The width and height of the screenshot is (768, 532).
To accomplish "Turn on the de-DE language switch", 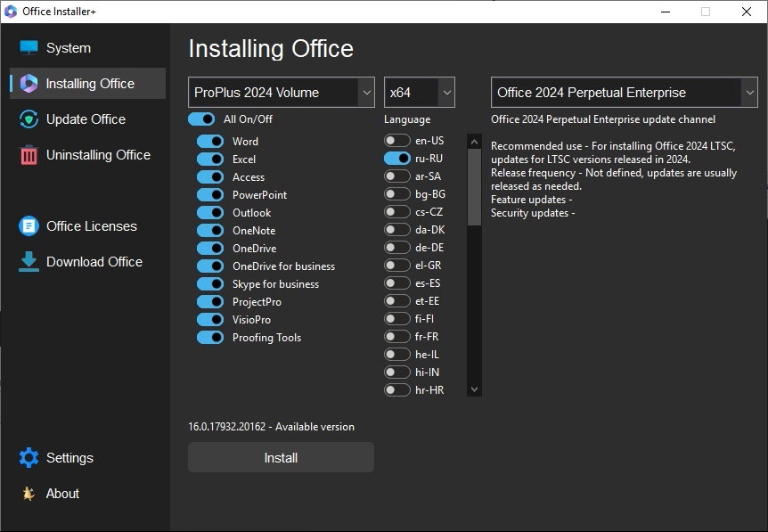I will [397, 248].
